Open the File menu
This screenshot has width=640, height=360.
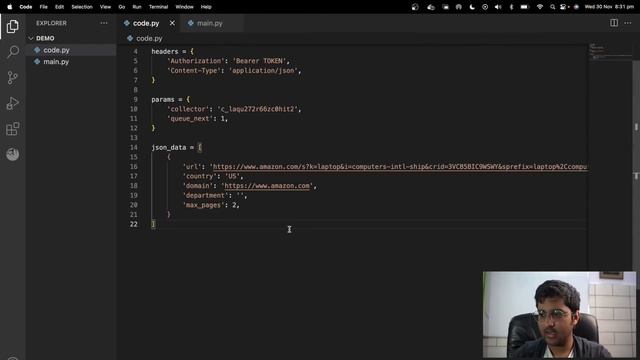pos(43,7)
